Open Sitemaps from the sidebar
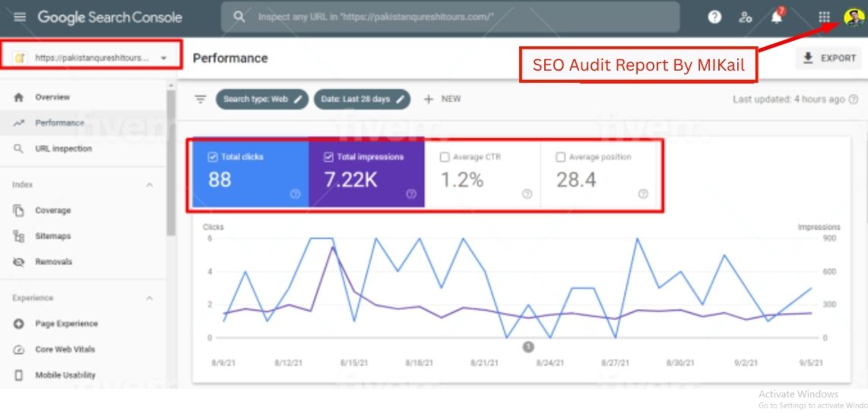Viewport: 868px width, 420px height. [52, 236]
